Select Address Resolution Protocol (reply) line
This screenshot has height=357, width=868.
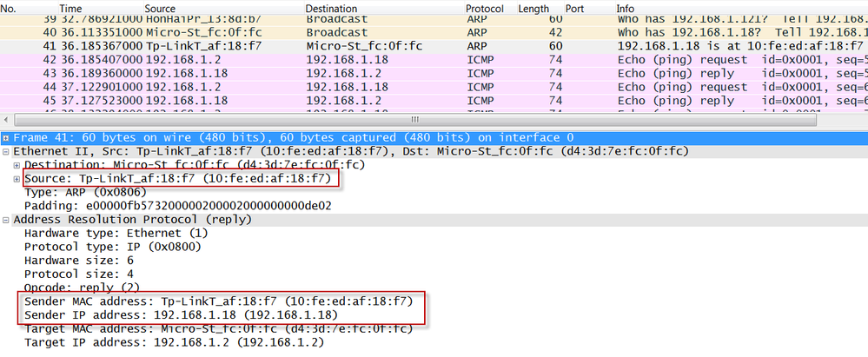(133, 220)
